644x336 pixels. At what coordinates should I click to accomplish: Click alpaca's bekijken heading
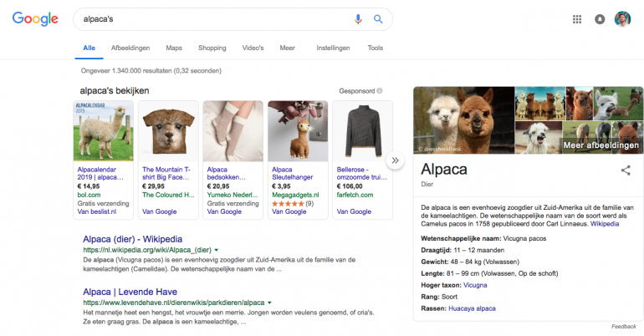[115, 90]
